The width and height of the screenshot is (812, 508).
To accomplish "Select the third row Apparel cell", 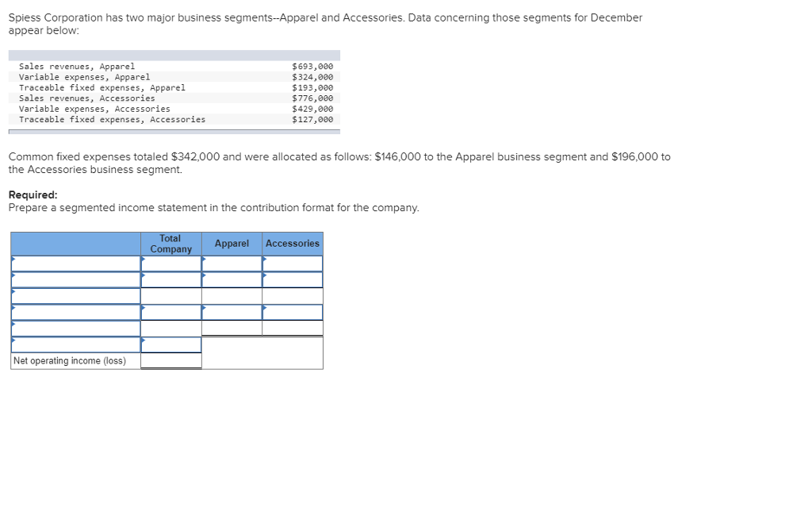I will pos(232,296).
